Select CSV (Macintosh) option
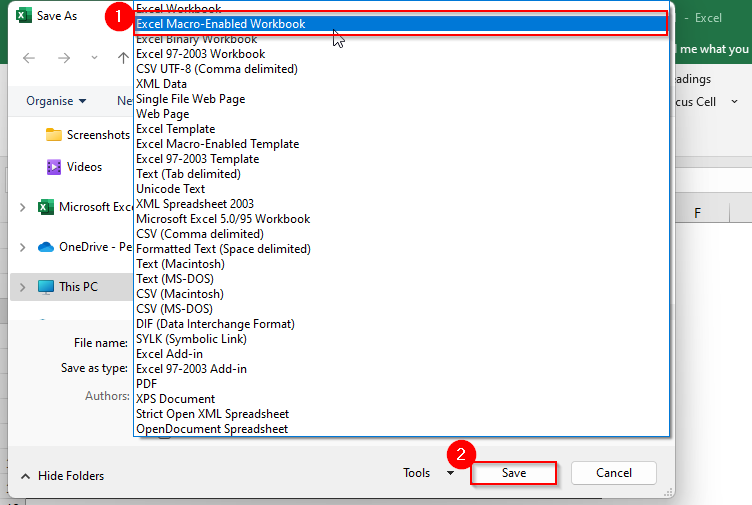Image resolution: width=752 pixels, height=505 pixels. coord(401,294)
